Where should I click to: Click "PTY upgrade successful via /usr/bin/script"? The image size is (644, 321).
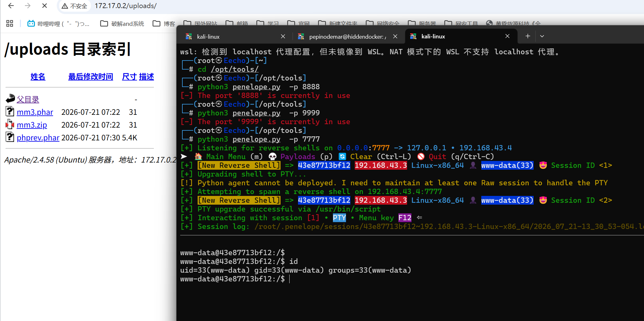point(289,209)
